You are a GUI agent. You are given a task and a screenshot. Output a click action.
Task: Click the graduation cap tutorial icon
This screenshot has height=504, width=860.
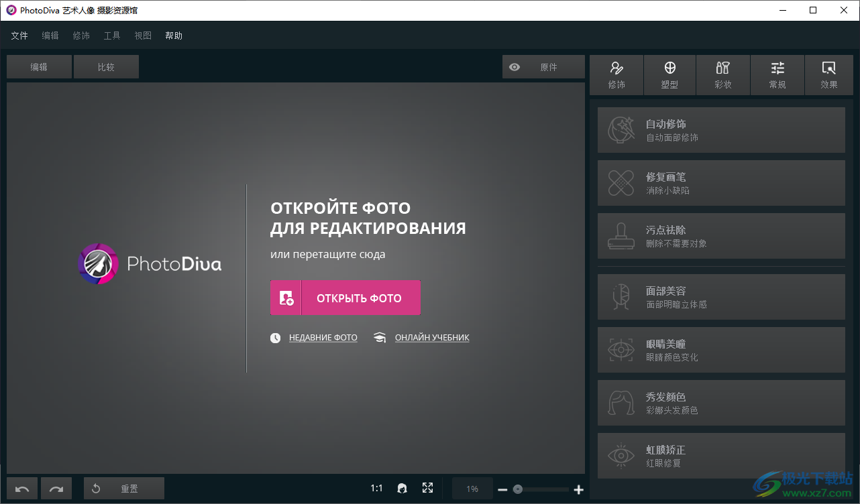[380, 338]
